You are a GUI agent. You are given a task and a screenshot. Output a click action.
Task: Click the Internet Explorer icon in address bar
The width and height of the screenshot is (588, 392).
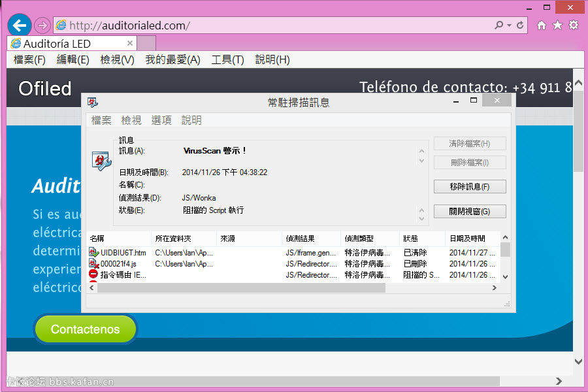click(x=61, y=25)
